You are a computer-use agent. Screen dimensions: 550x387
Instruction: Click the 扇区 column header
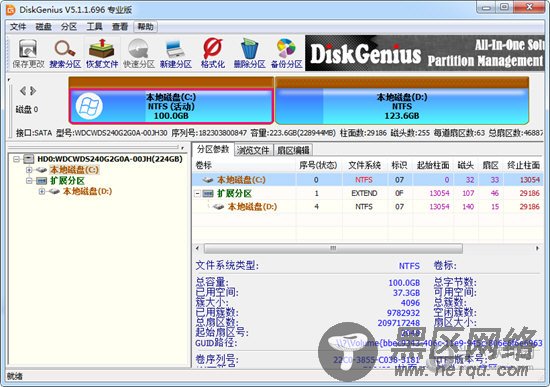(490, 165)
